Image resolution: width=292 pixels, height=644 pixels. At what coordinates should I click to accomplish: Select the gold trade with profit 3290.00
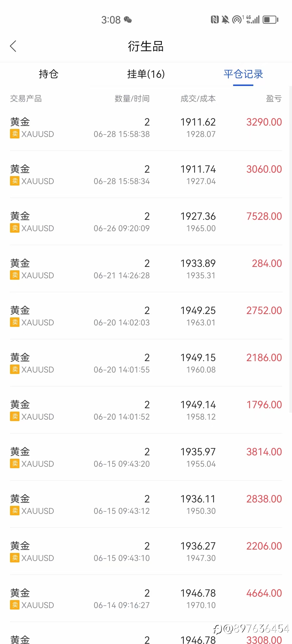pos(146,127)
